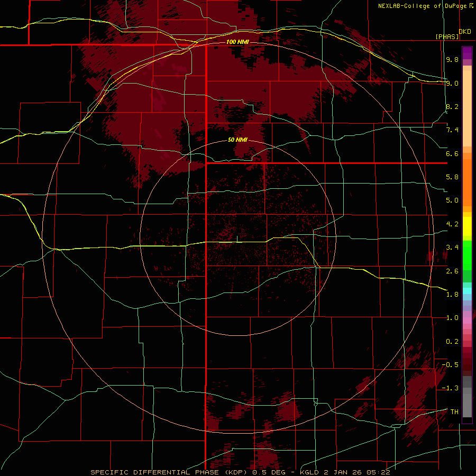Click the DKD product label

pyautogui.click(x=465, y=32)
